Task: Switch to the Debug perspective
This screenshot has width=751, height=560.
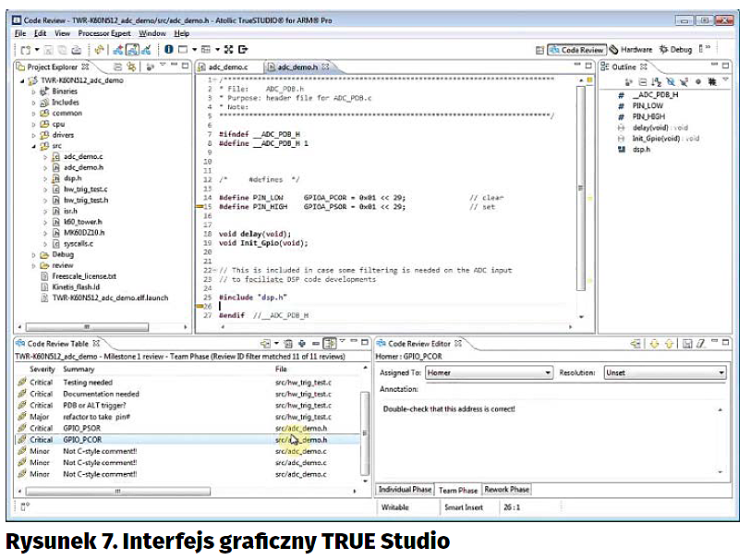Action: tap(675, 50)
